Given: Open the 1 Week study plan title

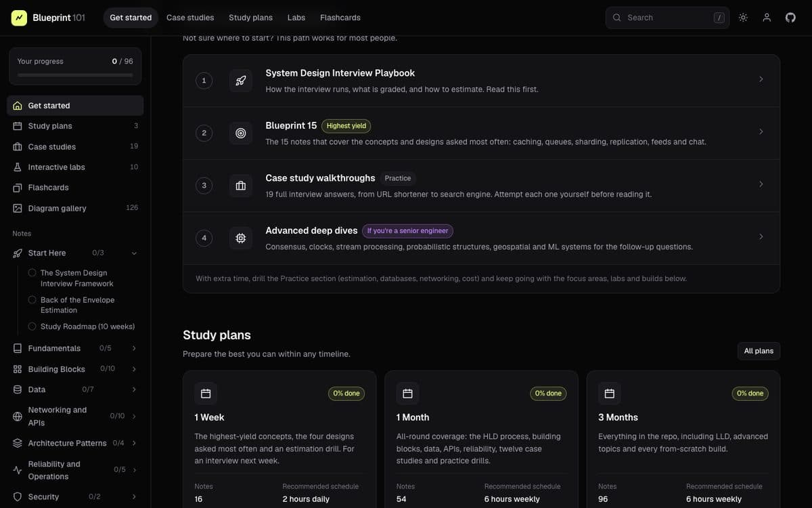Looking at the screenshot, I should 209,417.
